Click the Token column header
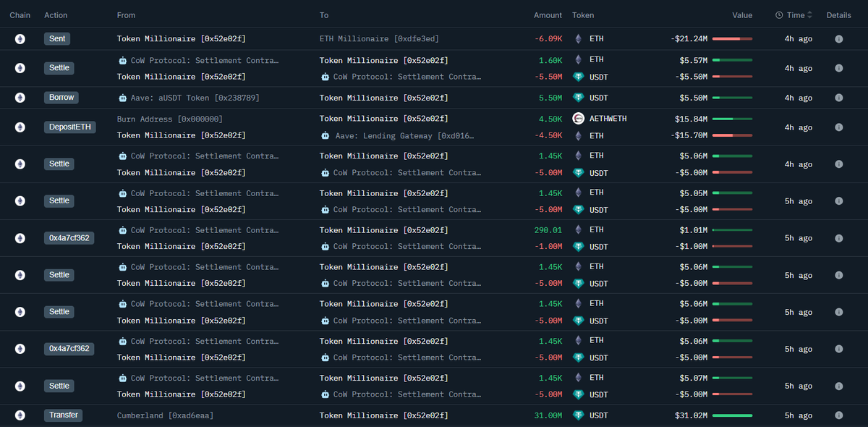This screenshot has width=868, height=427. click(583, 15)
